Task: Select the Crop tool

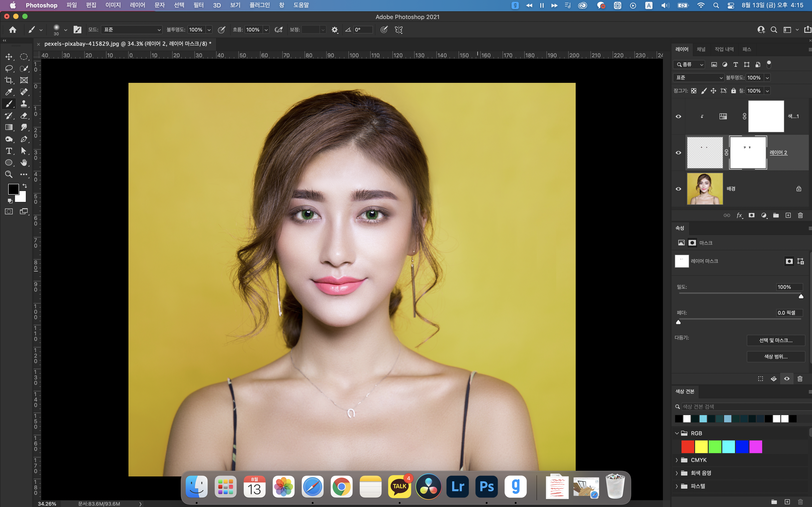Action: coord(9,80)
